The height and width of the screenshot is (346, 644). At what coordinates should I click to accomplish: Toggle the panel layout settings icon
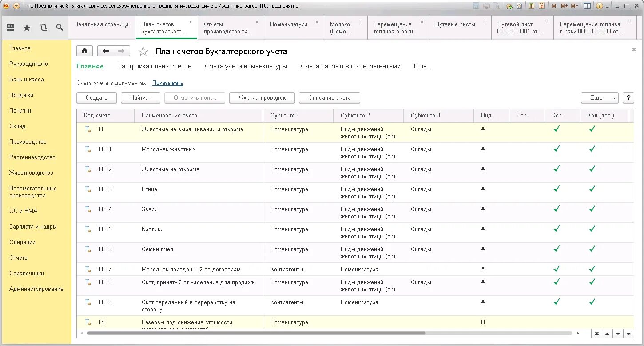pos(587,6)
